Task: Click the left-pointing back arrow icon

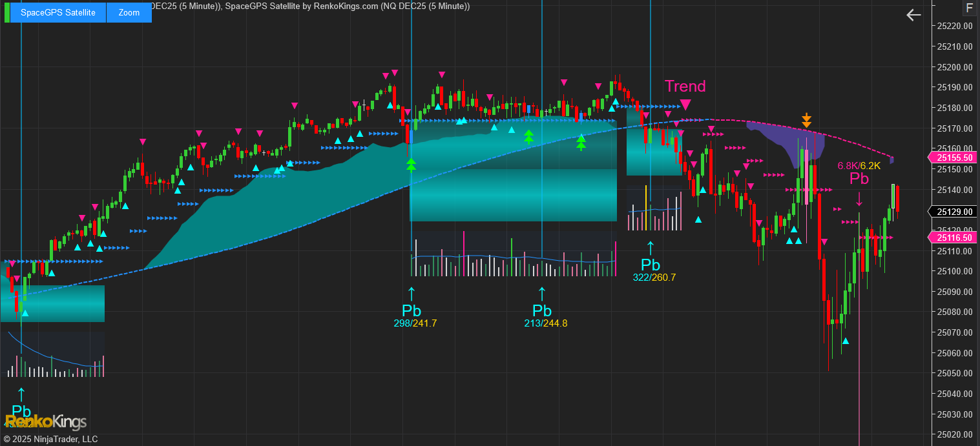Action: [x=913, y=15]
